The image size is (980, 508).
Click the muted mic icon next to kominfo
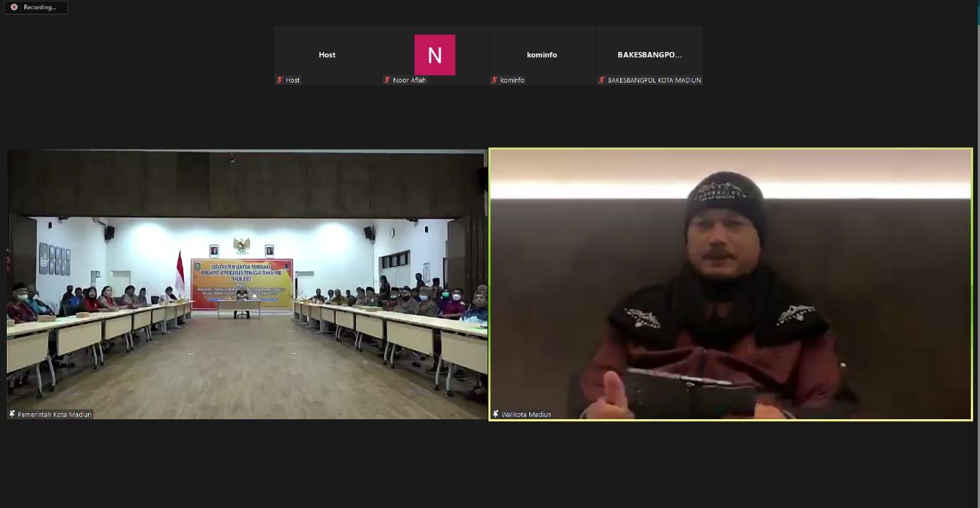(495, 80)
